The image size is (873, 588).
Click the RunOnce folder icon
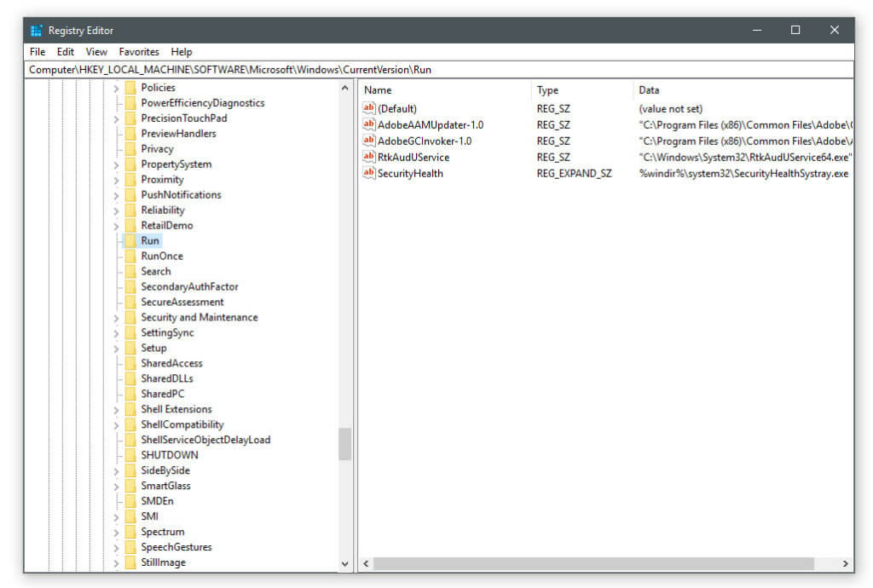(130, 256)
